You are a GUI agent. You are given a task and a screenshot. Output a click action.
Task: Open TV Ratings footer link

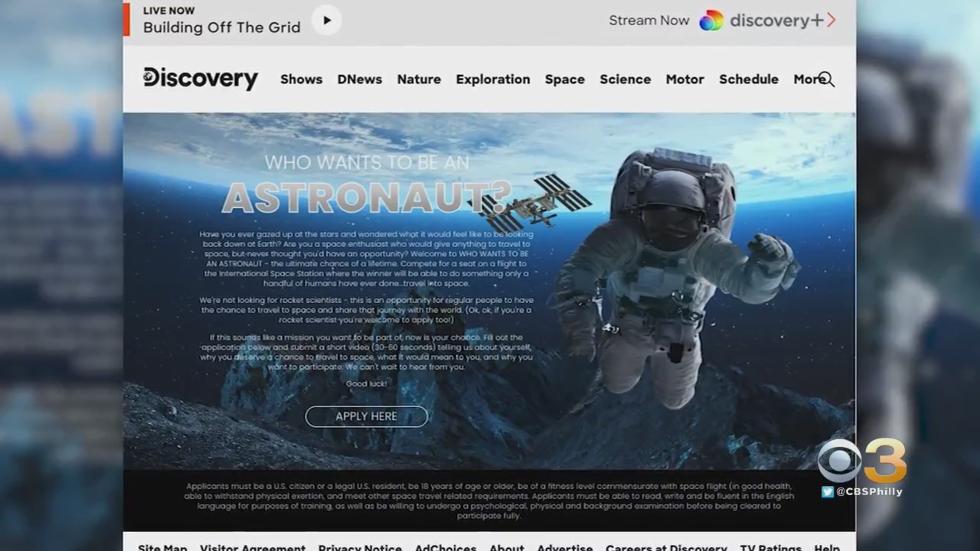point(770,548)
